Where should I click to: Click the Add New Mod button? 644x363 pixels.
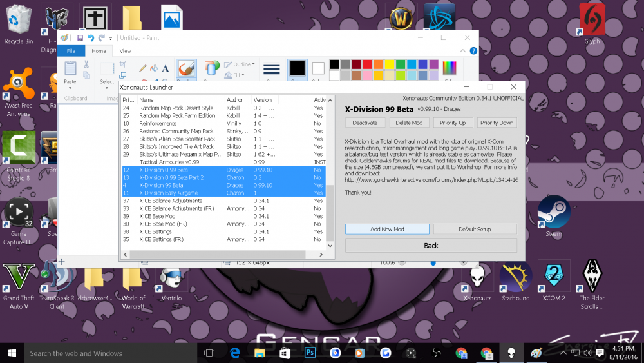(x=387, y=229)
